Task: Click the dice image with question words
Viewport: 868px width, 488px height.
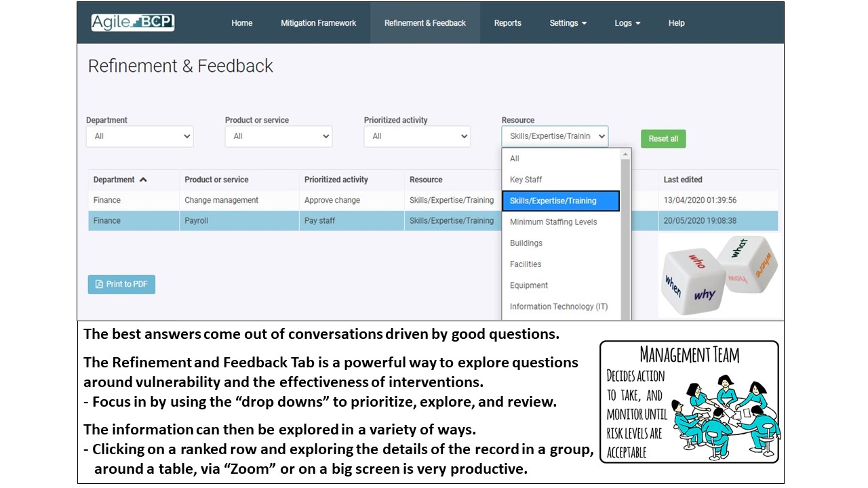Action: pos(717,275)
